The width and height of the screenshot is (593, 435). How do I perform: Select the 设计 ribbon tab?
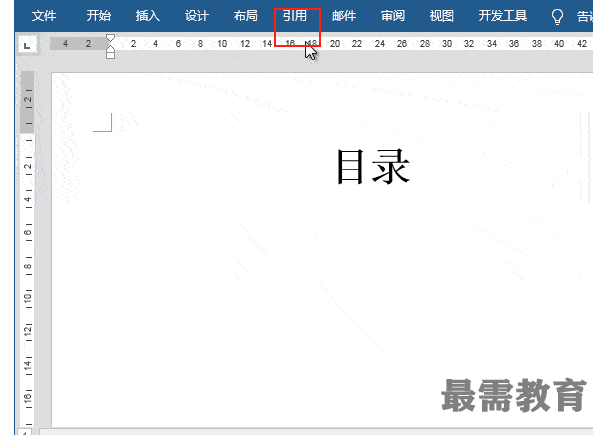[197, 16]
